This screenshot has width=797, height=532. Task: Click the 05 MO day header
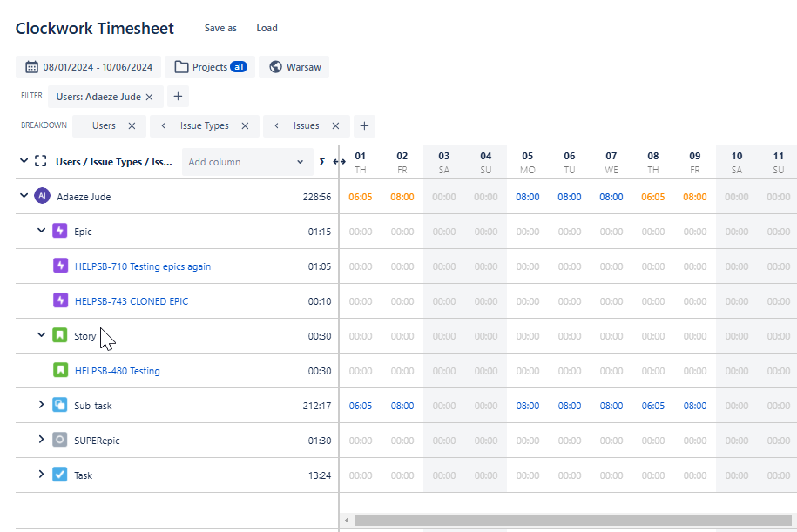click(528, 163)
